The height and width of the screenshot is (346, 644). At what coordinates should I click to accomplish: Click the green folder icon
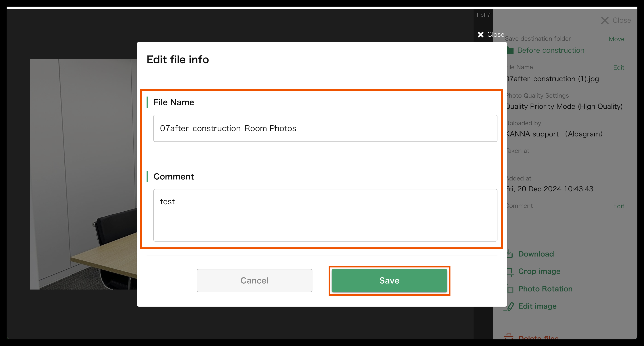(510, 50)
